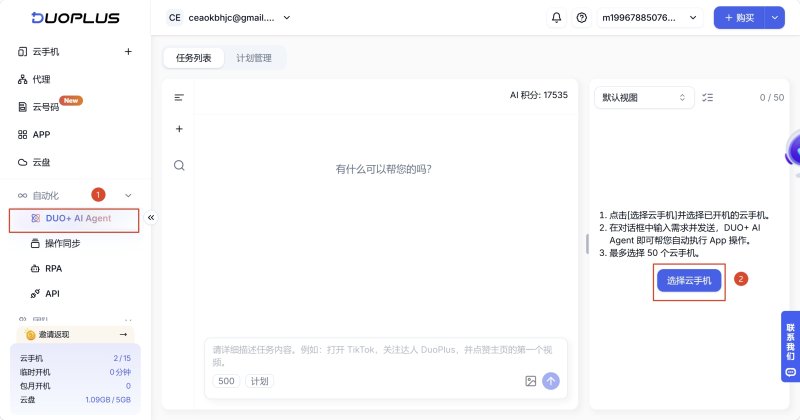Open the API menu item
Image resolution: width=800 pixels, height=420 pixels.
click(52, 293)
